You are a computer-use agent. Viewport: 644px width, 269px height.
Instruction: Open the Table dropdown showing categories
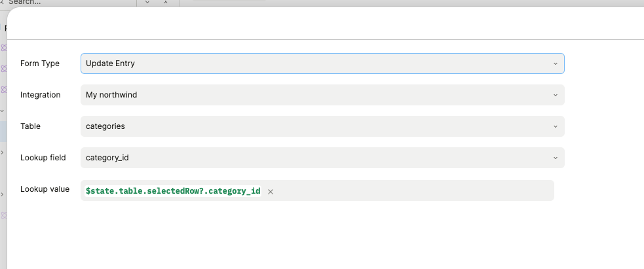pyautogui.click(x=322, y=126)
